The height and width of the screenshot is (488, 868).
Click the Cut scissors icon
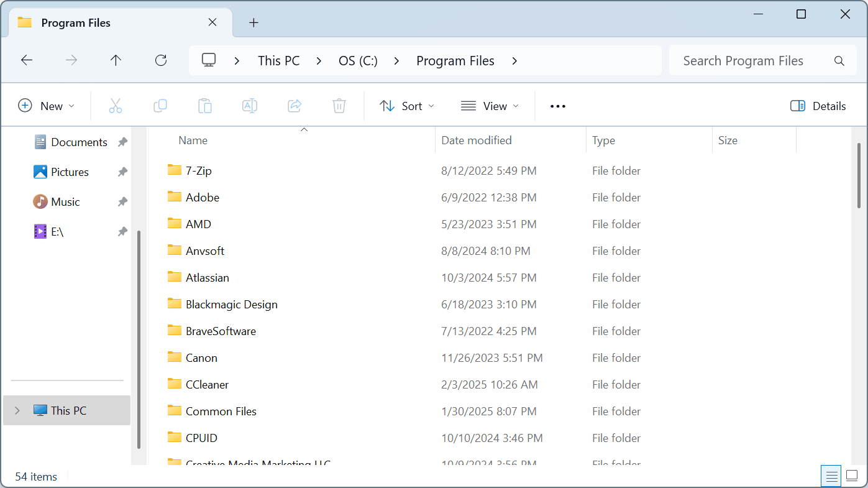coord(116,106)
